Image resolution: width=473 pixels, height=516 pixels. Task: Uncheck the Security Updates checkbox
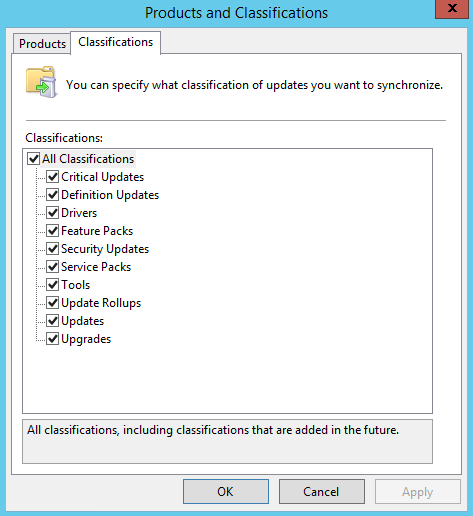52,249
